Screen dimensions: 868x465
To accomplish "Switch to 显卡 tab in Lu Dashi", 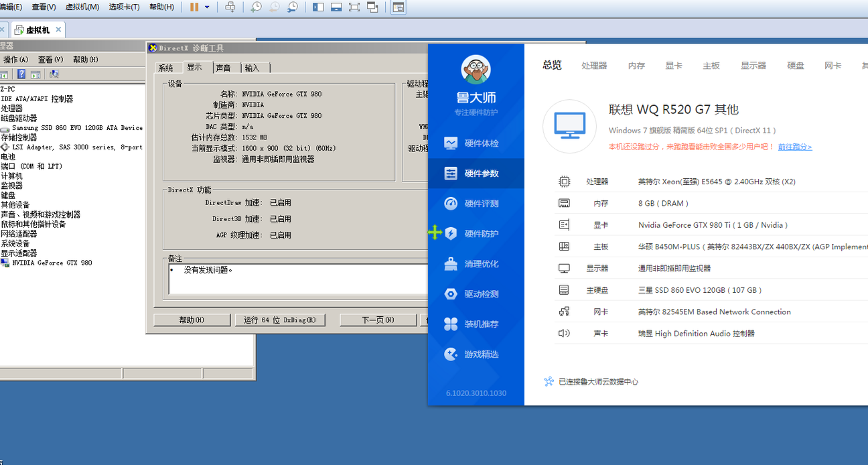I will pyautogui.click(x=674, y=66).
